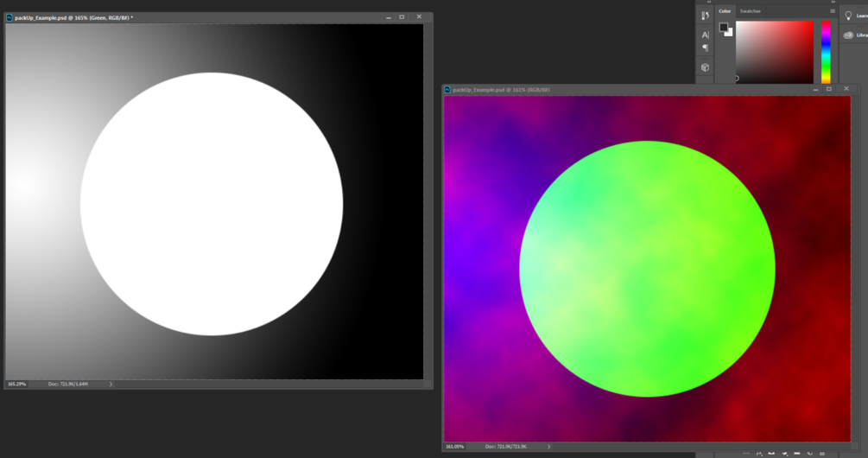The width and height of the screenshot is (868, 458).
Task: Select the foreground color swatch
Action: coord(724,27)
